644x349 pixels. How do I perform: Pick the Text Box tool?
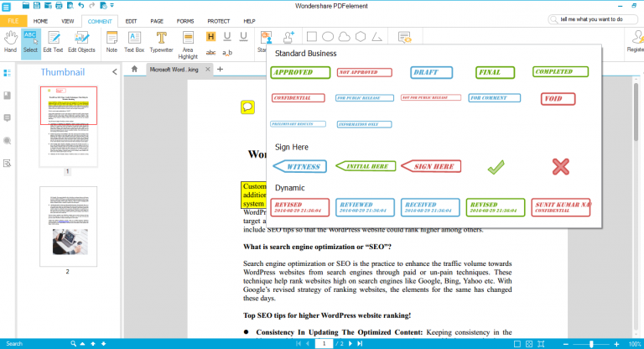click(134, 41)
